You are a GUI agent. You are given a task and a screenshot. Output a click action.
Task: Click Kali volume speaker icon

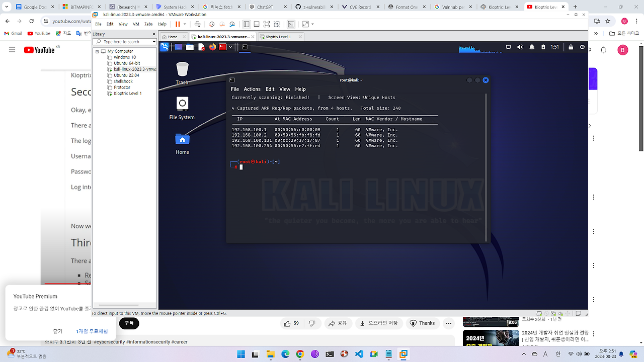520,47
